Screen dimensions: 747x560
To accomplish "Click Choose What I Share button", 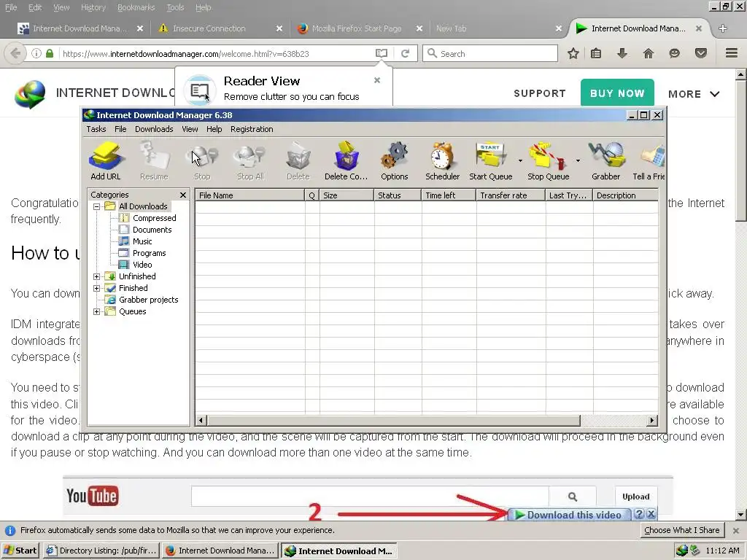I will pyautogui.click(x=682, y=530).
